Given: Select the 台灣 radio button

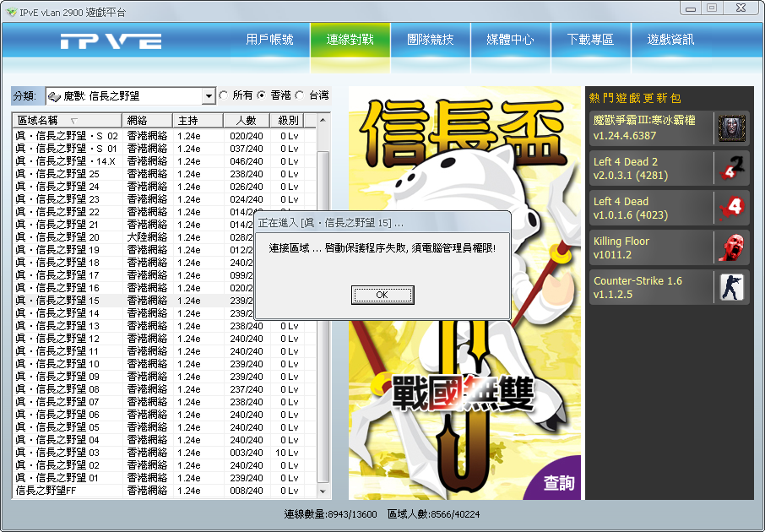Looking at the screenshot, I should (300, 95).
